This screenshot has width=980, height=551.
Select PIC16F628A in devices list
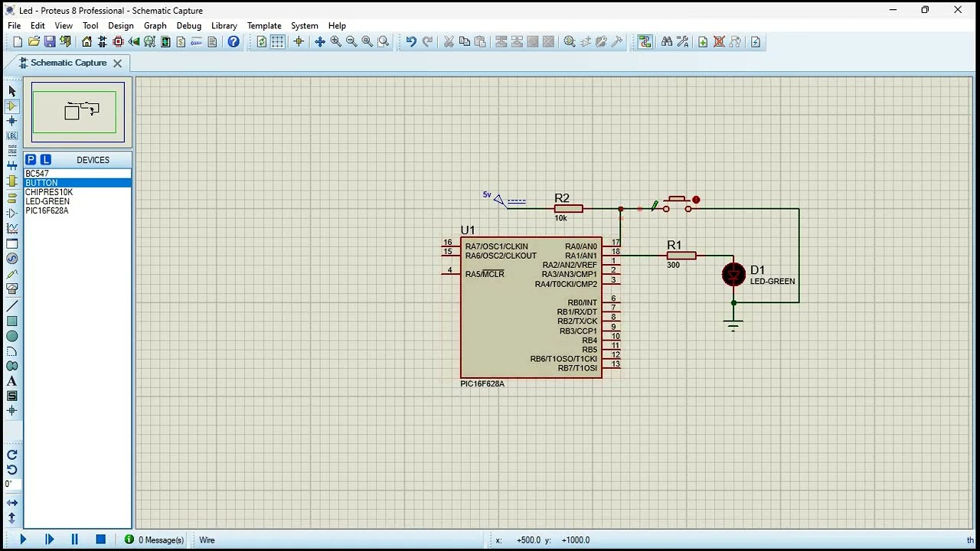[77, 210]
